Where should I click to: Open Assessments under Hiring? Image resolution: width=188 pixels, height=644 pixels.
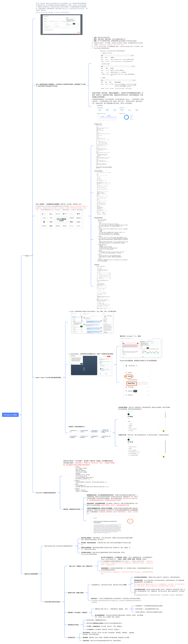click(x=133, y=380)
